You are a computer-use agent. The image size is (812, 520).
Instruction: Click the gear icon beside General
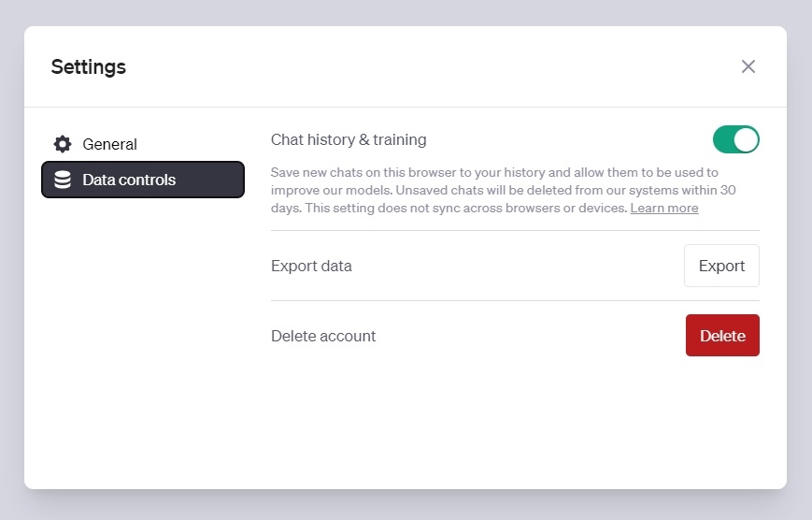tap(63, 144)
